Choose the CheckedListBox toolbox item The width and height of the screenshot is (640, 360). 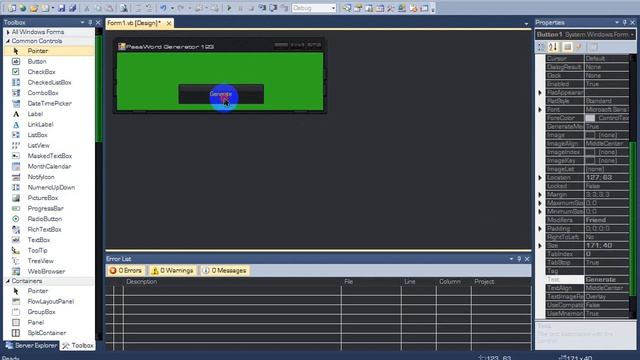tap(49, 82)
